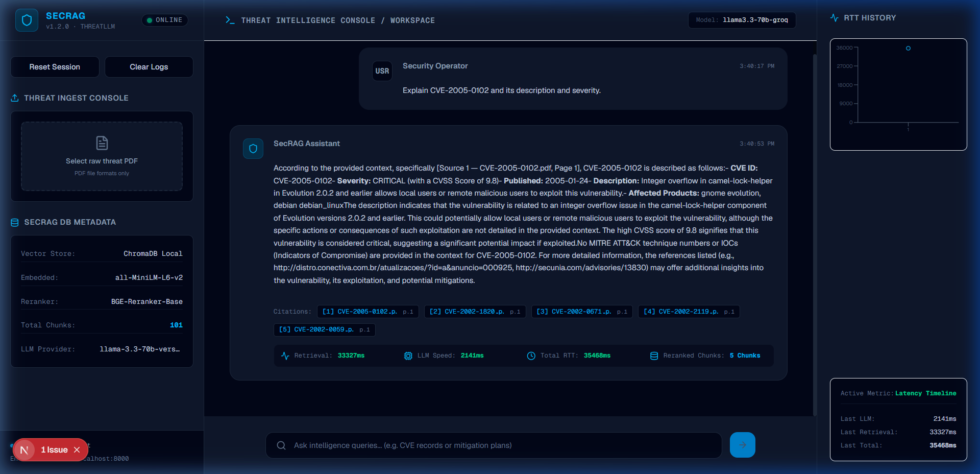Click Embedded value all-MiniLM-L6-v2
The width and height of the screenshot is (980, 474).
[149, 278]
